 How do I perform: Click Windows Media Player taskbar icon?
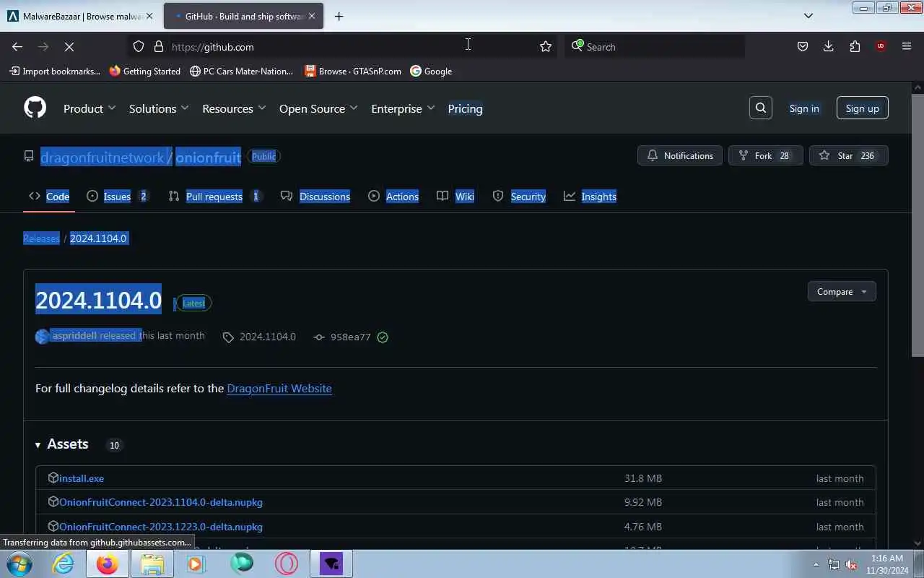click(x=196, y=564)
